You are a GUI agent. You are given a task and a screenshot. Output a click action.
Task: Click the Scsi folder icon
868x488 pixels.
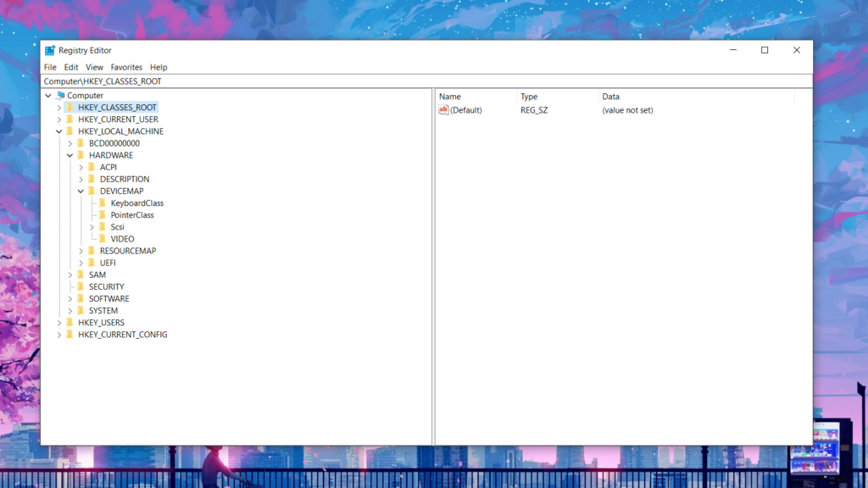[103, 227]
